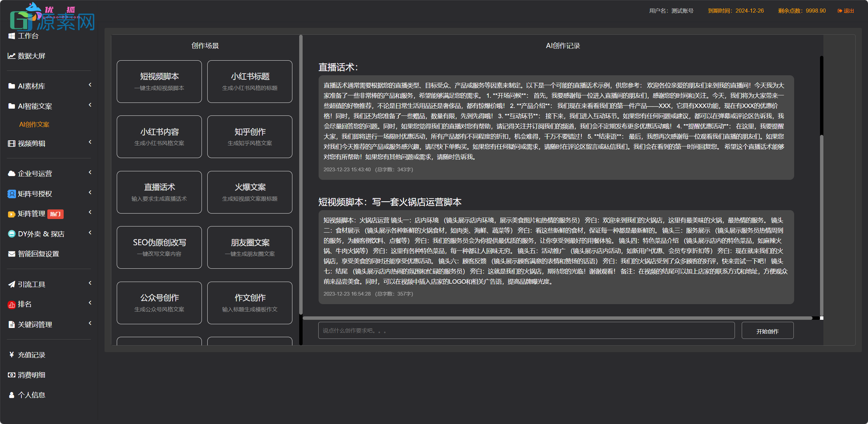The image size is (868, 424).
Task: Open the 短视频脚本 creation card
Action: 159,81
